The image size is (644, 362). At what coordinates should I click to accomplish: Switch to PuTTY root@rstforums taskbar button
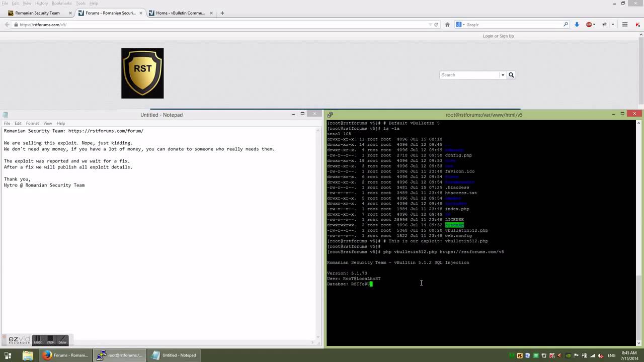(x=121, y=355)
